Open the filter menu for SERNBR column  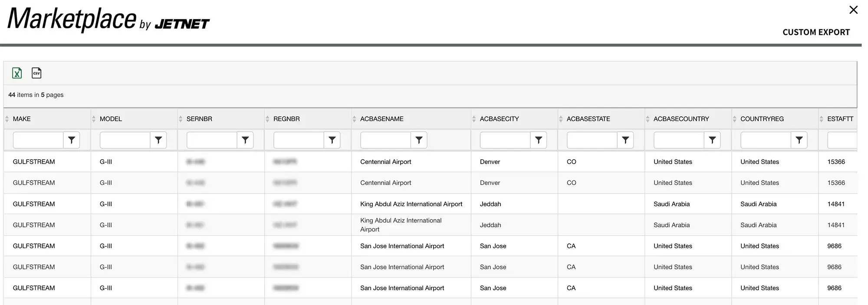pyautogui.click(x=245, y=140)
